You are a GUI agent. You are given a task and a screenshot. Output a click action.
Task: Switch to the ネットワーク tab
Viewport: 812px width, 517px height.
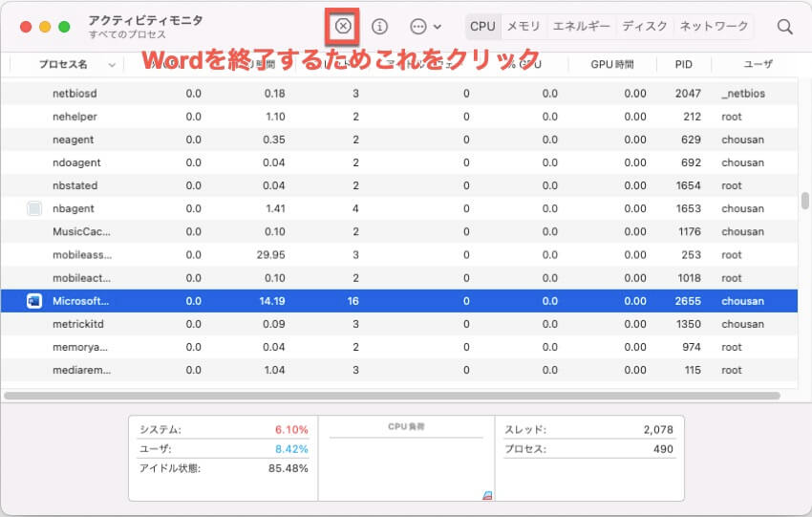714,26
